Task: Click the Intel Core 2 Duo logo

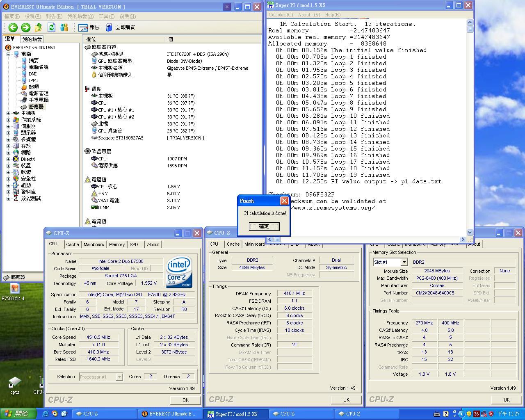Action: click(x=179, y=272)
